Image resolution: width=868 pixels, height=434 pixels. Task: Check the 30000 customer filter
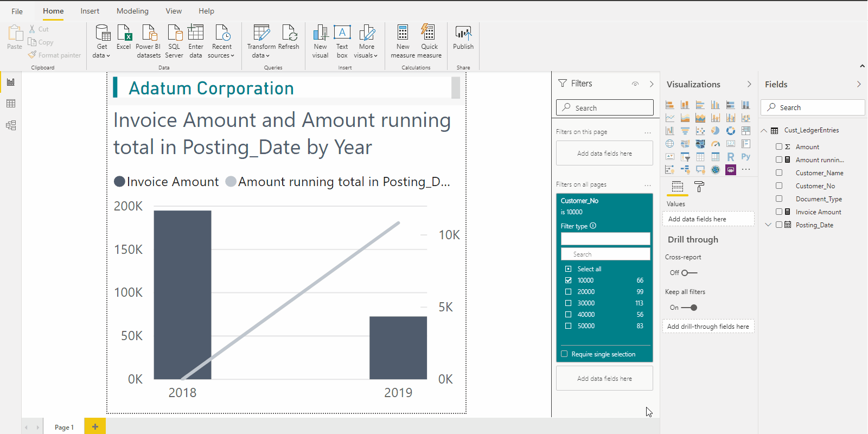pos(568,303)
